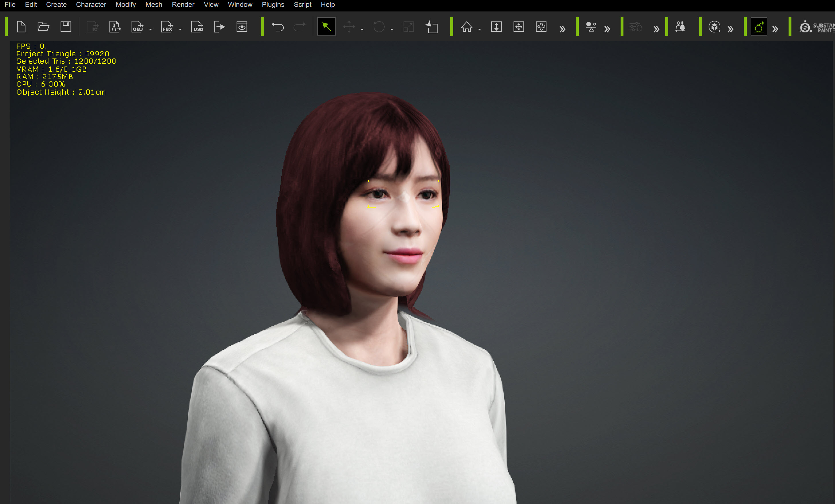Viewport: 835px width, 504px height.
Task: Expand the Home view dropdown arrow
Action: click(480, 30)
